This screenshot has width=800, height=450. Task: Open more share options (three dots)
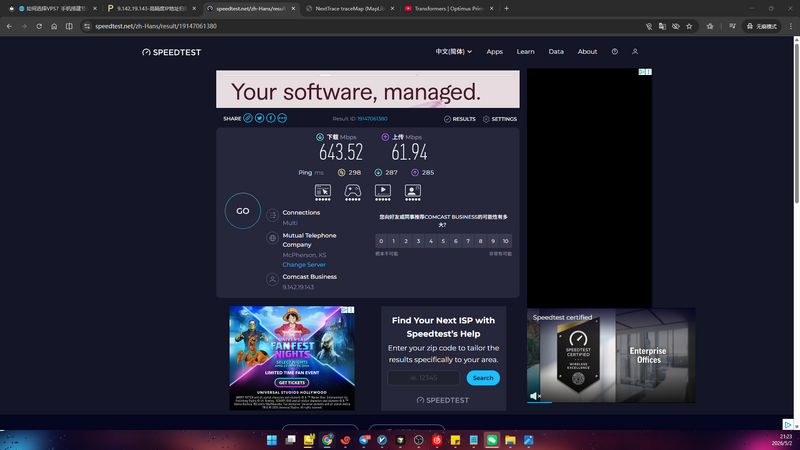282,118
